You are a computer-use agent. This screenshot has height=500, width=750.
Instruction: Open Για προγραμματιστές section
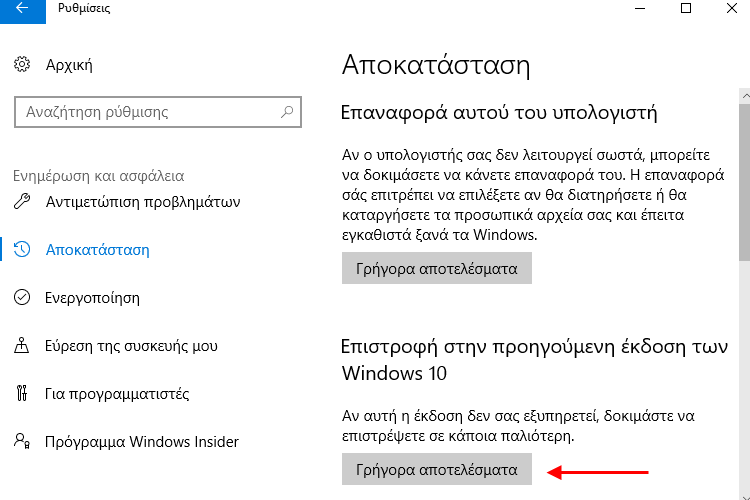(117, 393)
